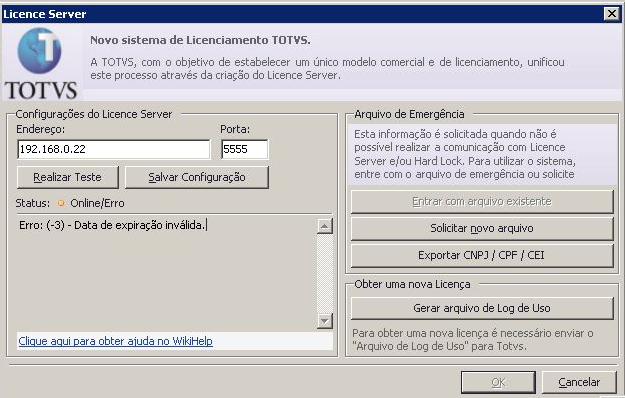Image resolution: width=625 pixels, height=398 pixels.
Task: Click the Licence Server title bar text
Action: coord(45,14)
